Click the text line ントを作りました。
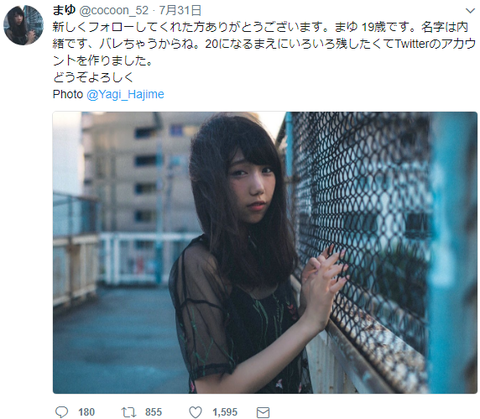Image resolution: width=480 pixels, height=419 pixels. [102, 61]
